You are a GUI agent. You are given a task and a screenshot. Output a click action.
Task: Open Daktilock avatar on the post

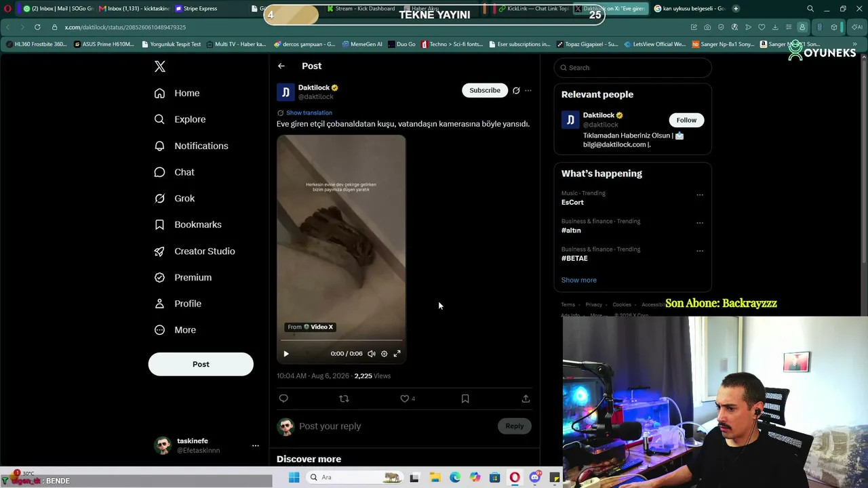285,92
